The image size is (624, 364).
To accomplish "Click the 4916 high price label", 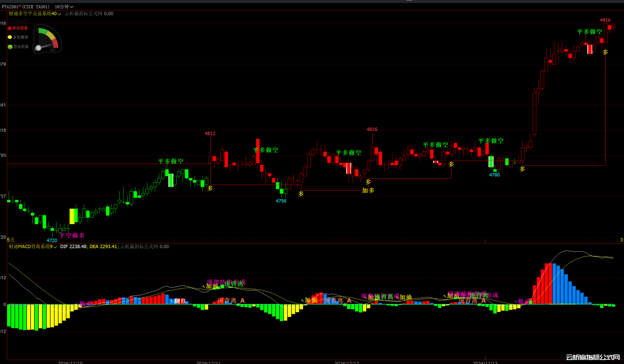I will 605,20.
